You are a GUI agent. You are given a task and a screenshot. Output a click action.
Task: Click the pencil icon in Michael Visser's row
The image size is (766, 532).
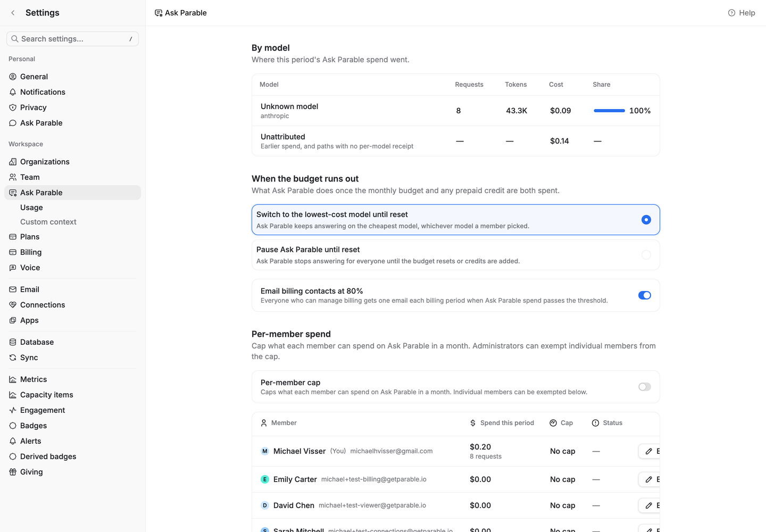pyautogui.click(x=648, y=451)
